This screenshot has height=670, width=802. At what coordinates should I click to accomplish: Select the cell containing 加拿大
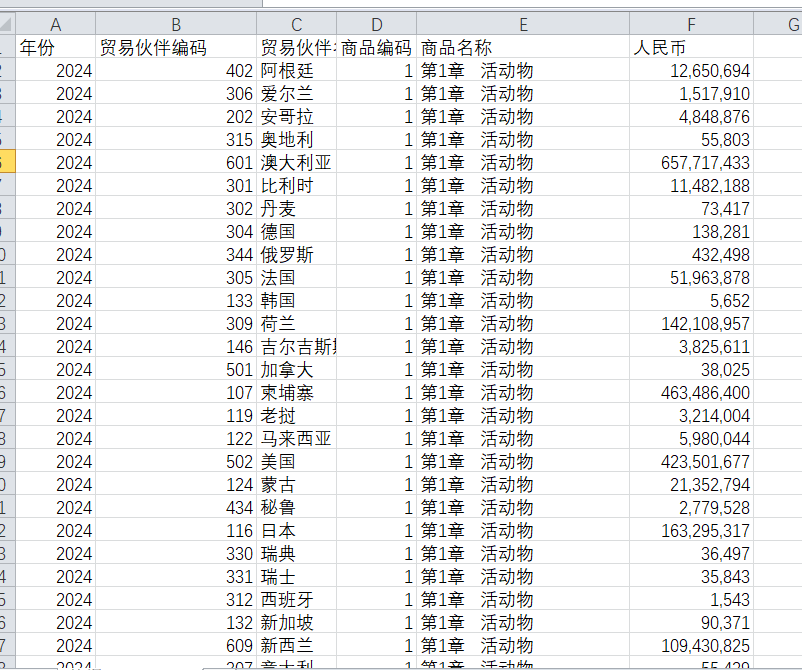click(296, 369)
